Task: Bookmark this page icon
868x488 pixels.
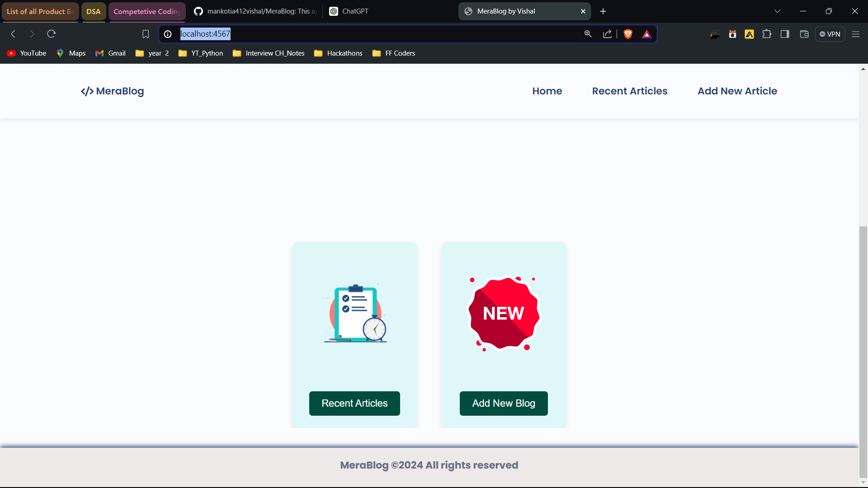Action: [146, 34]
